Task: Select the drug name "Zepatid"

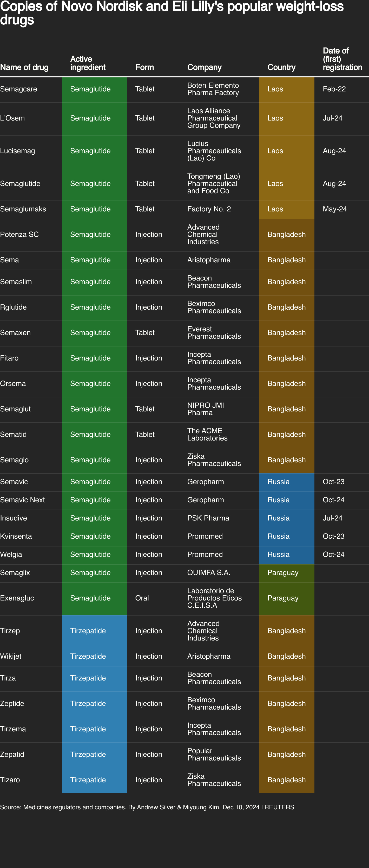Action: coord(12,755)
